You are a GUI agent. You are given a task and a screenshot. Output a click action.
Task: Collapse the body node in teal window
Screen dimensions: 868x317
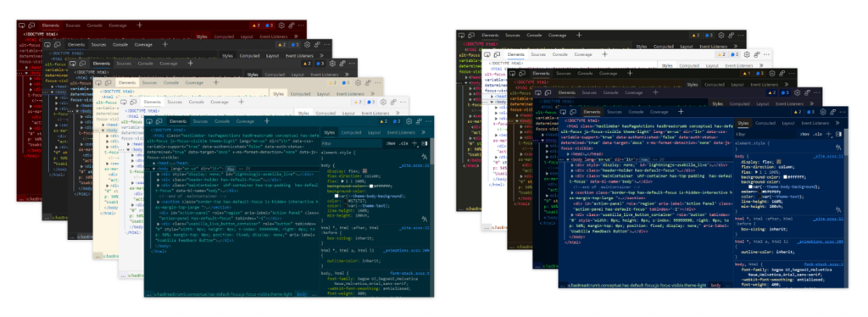[x=154, y=169]
